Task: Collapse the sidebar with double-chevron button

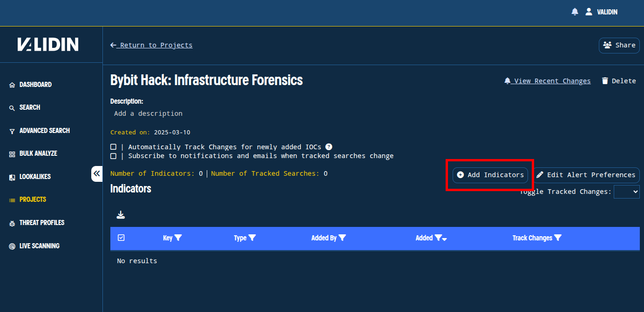Action: point(97,174)
